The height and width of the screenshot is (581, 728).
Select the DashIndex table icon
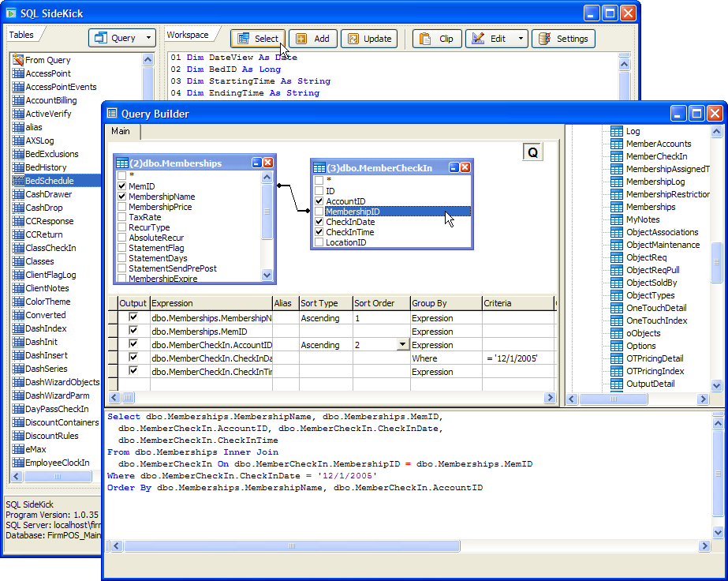pyautogui.click(x=19, y=328)
